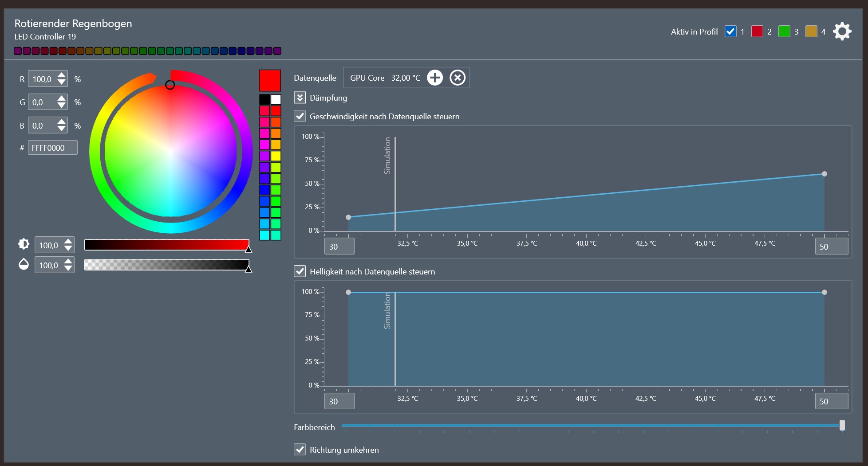Select the black color swatch
This screenshot has width=868, height=466.
click(264, 99)
